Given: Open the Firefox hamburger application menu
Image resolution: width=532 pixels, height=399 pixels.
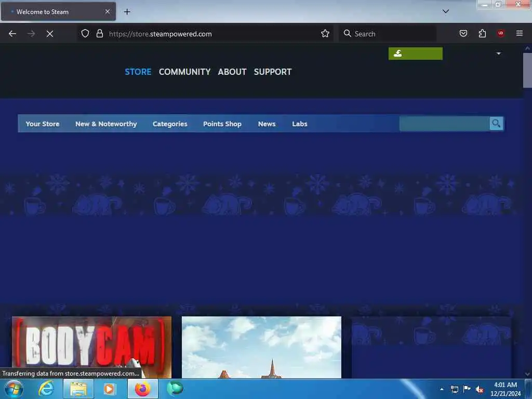Looking at the screenshot, I should coord(520,33).
